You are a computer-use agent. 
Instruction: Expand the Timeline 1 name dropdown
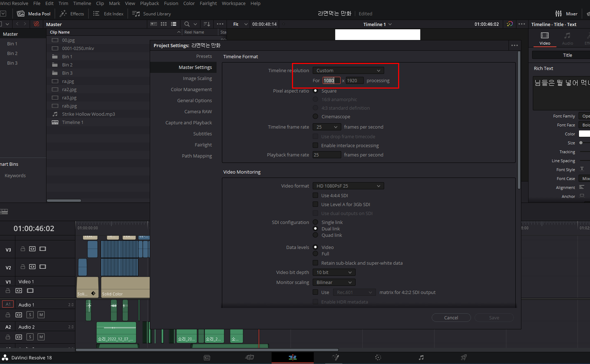(x=390, y=24)
